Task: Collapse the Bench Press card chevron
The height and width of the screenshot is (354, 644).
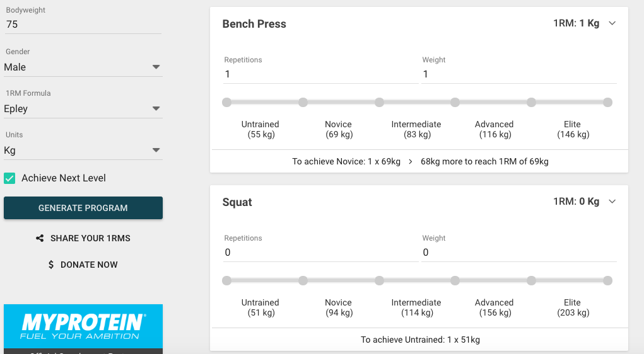Action: point(612,23)
